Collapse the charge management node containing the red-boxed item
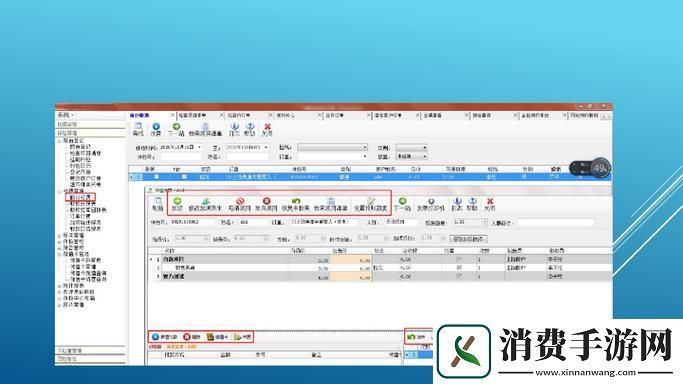Viewport: 683px width, 384px height. (60, 191)
